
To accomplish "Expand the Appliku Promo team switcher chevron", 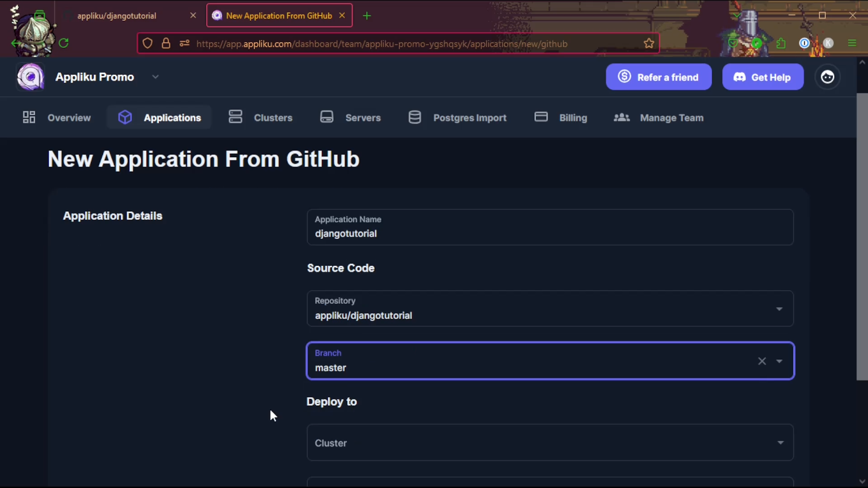I will tap(156, 77).
